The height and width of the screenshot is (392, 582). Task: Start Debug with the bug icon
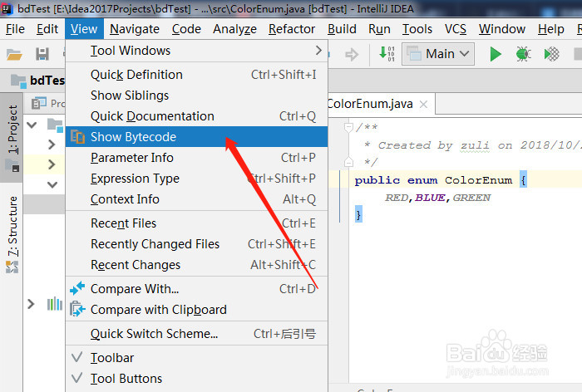tap(523, 54)
